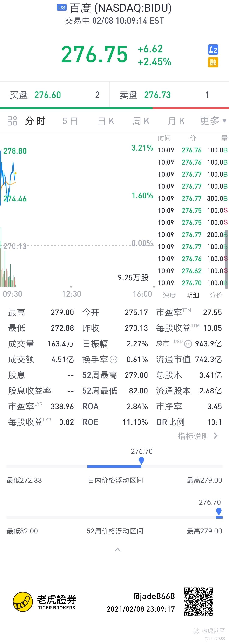The image size is (229, 644).
Task: Tap the 买盘 bid price 276.60
Action: [47, 95]
